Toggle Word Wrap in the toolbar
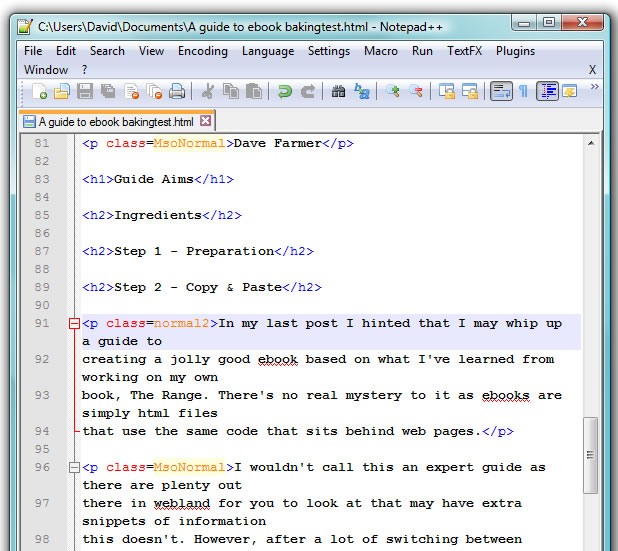The width and height of the screenshot is (618, 551). 501,92
